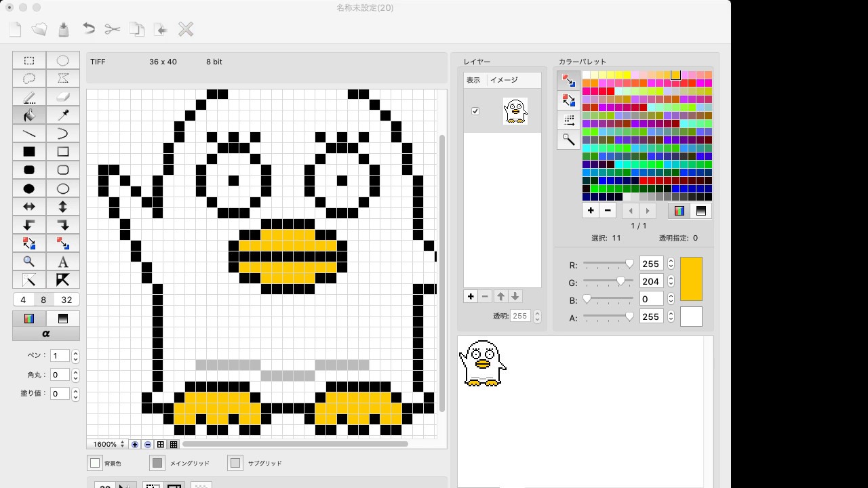868x488 pixels.
Task: Toggle the alpha α button
Action: [x=46, y=333]
